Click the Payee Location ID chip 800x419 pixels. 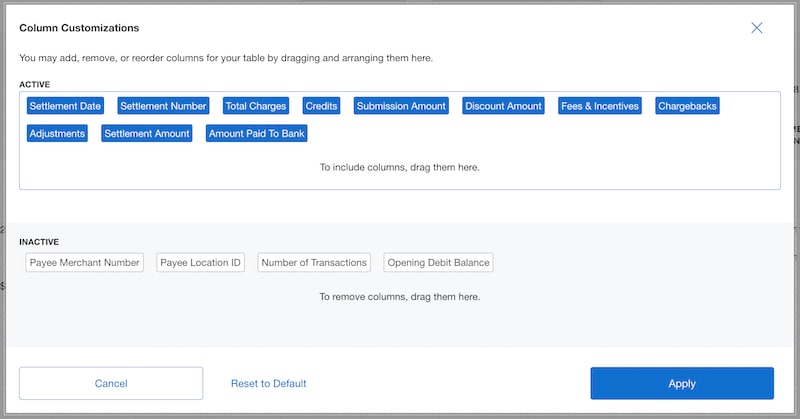[200, 263]
